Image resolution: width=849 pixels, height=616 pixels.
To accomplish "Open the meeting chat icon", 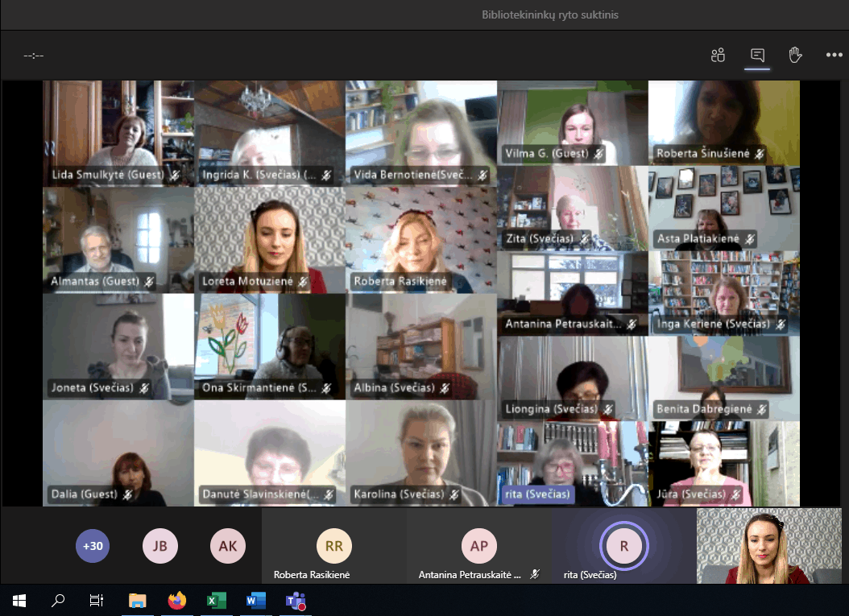I will [757, 55].
